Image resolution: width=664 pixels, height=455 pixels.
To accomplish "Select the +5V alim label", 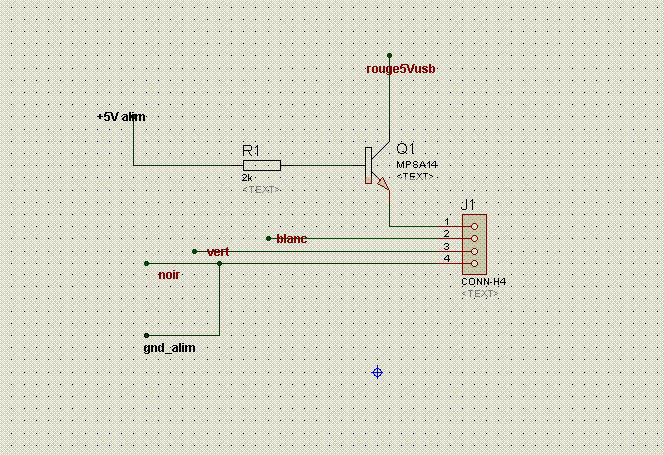I will [x=121, y=117].
